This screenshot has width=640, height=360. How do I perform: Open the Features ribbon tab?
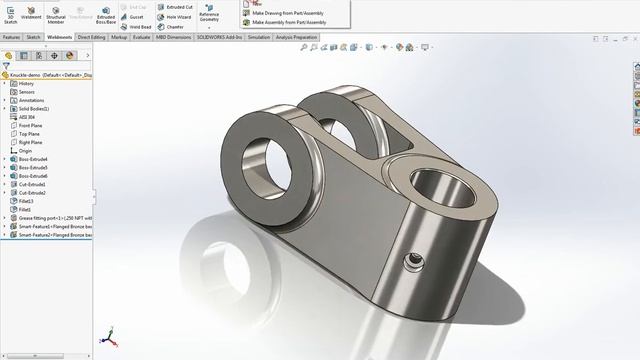click(x=11, y=37)
